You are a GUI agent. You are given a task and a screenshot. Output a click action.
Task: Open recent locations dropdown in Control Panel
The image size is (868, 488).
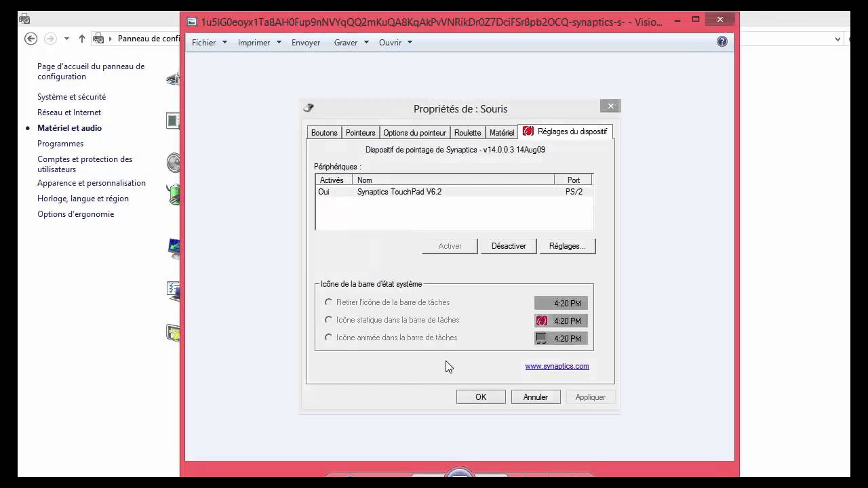click(x=66, y=39)
